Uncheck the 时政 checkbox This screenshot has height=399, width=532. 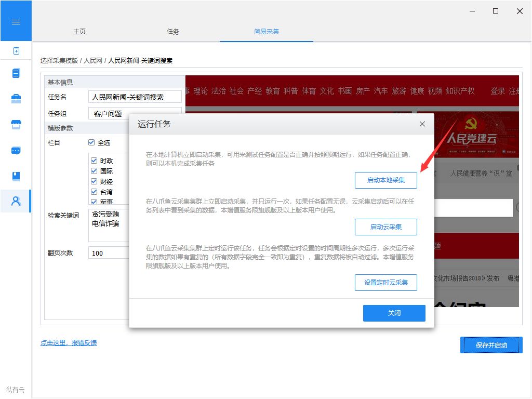[95, 161]
